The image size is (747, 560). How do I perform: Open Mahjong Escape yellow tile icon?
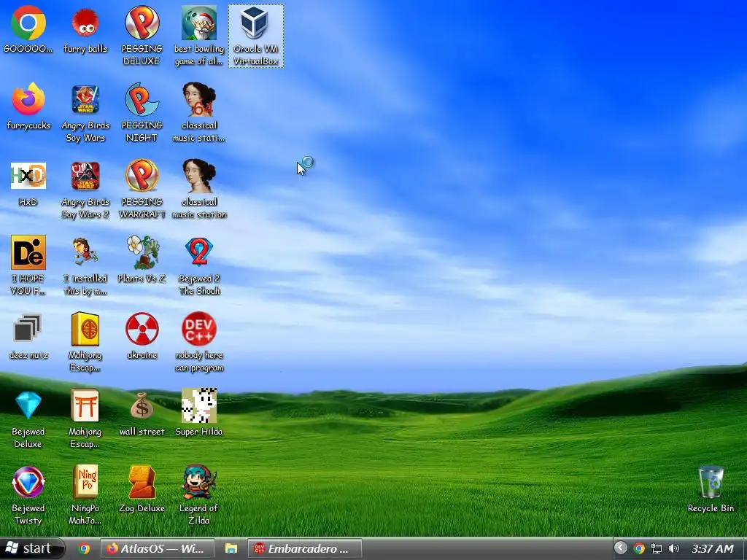[x=85, y=329]
